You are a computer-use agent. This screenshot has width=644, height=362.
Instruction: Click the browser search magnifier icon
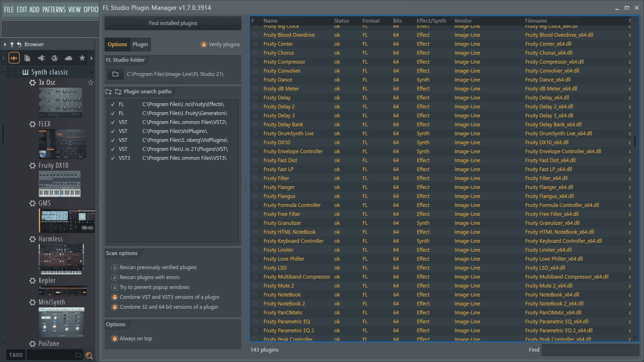pyautogui.click(x=89, y=355)
